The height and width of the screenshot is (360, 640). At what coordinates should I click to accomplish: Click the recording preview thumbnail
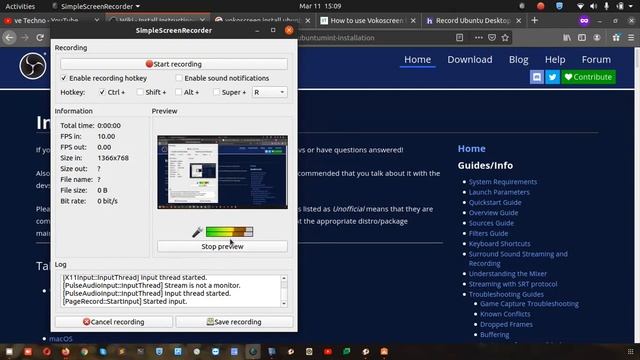(x=222, y=172)
